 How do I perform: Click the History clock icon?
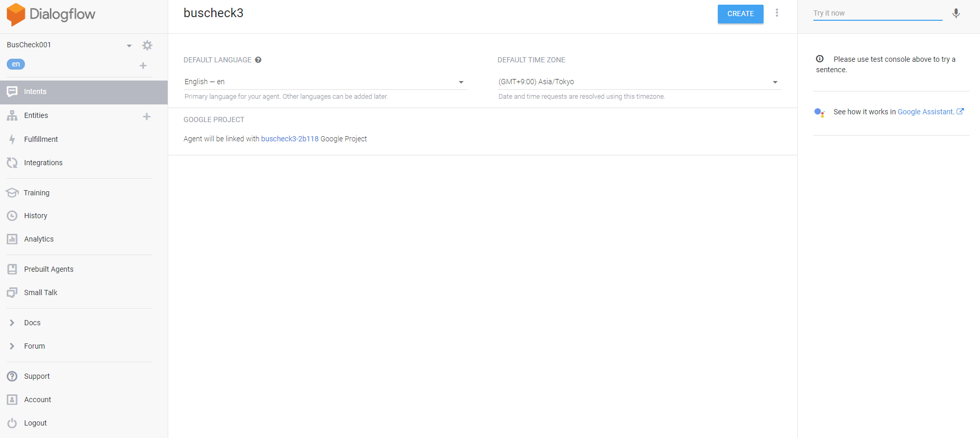[12, 216]
